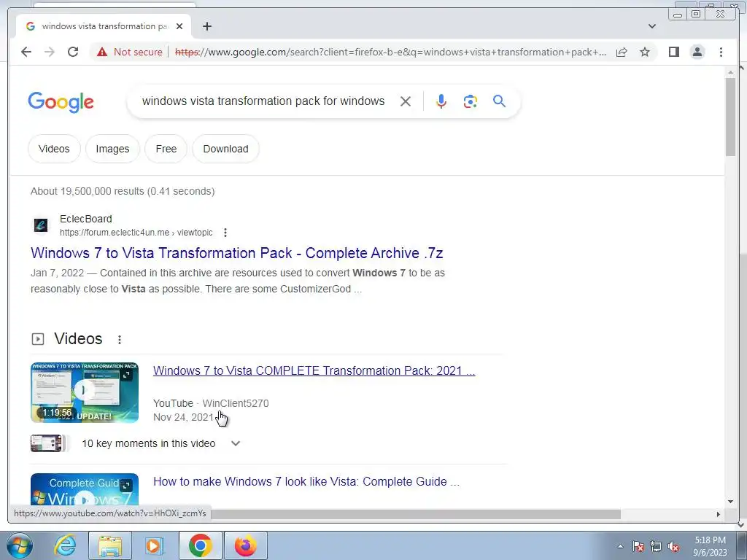Open the Windows Start button
747x560 pixels.
(19, 545)
